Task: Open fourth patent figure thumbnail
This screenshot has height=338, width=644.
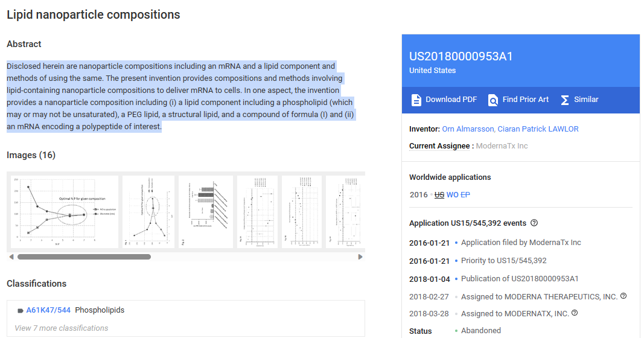Action: pyautogui.click(x=258, y=212)
